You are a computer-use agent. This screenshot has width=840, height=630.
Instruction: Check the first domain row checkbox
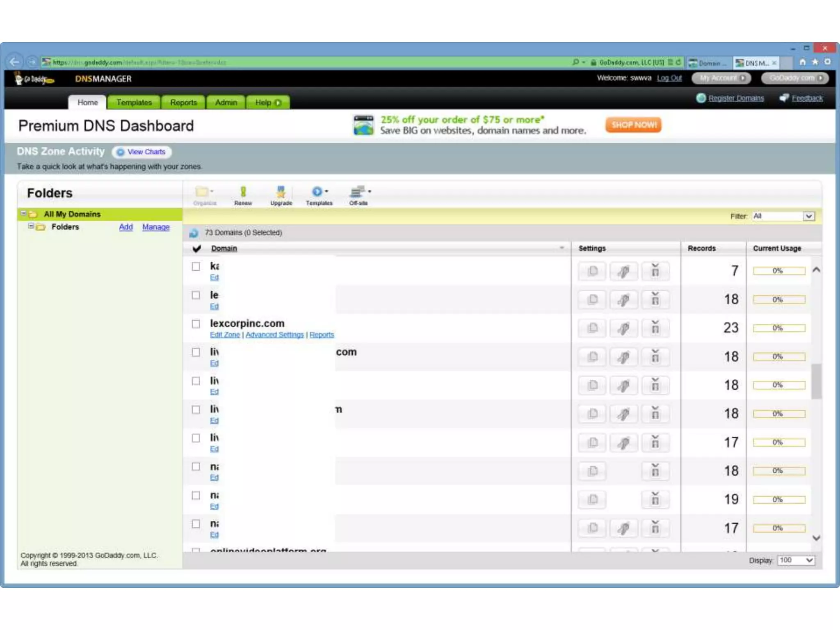click(x=196, y=267)
